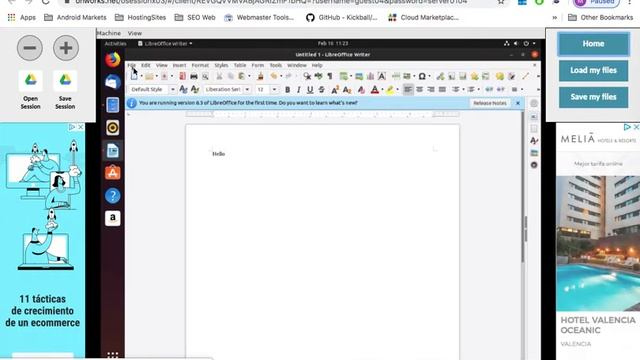Screen dimensions: 640x360
Task: Open the Paste options dropdown arrow
Action: click(x=249, y=76)
